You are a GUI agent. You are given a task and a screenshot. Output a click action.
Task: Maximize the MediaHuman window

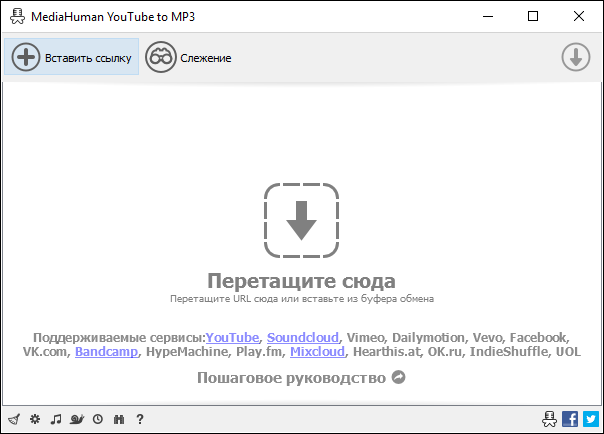pos(533,17)
